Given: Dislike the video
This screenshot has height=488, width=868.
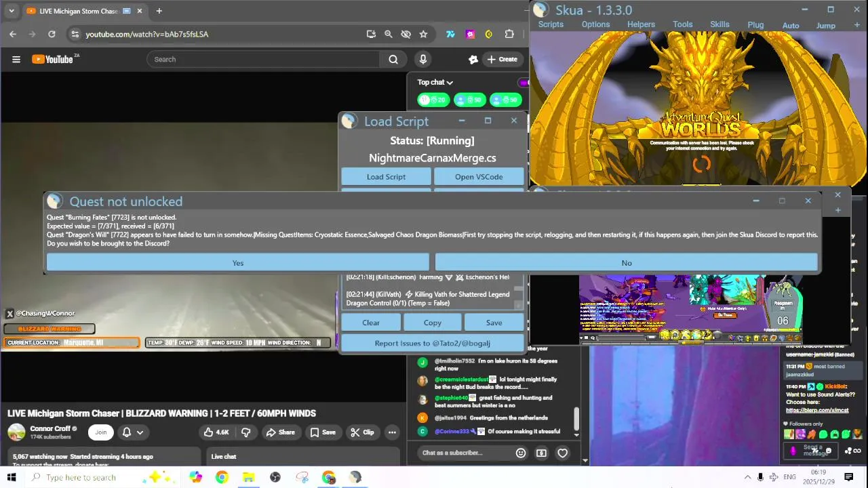Looking at the screenshot, I should 246,432.
